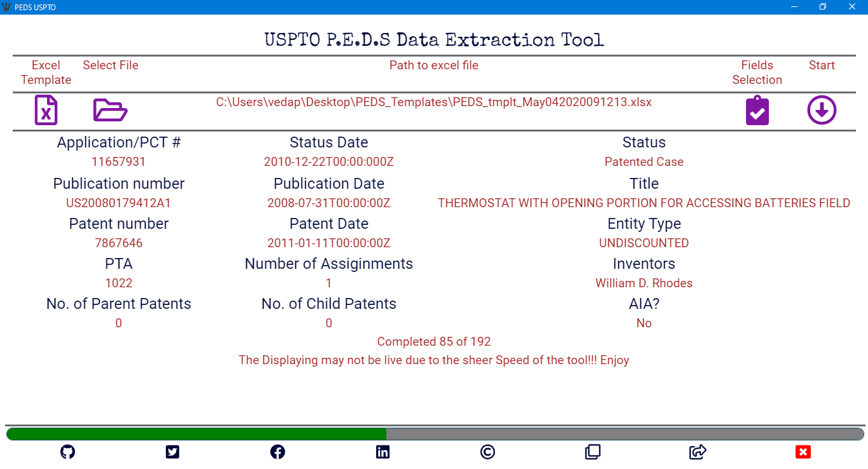
Task: Click the Select File label
Action: pos(111,65)
